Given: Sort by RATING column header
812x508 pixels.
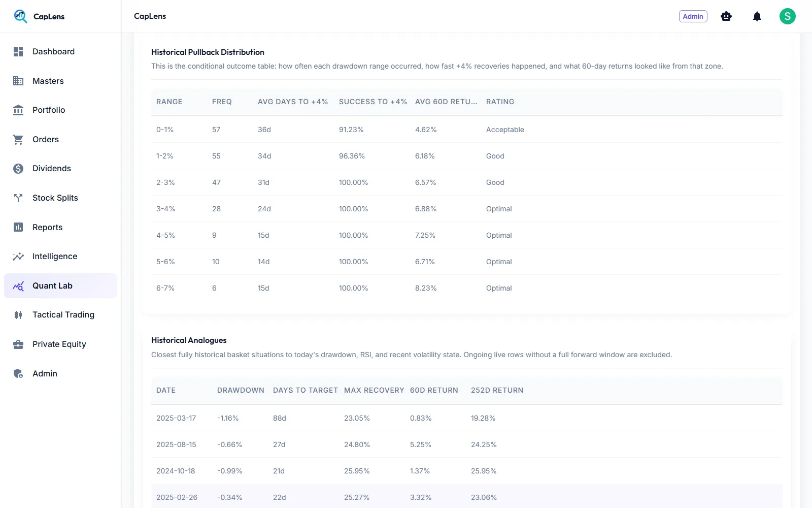Looking at the screenshot, I should point(500,102).
